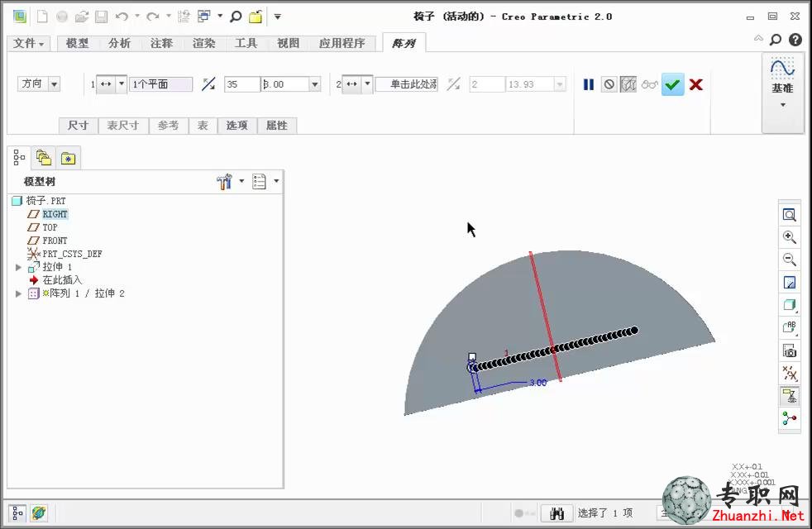Open the model tree show list icon
The height and width of the screenshot is (529, 812).
[x=259, y=181]
